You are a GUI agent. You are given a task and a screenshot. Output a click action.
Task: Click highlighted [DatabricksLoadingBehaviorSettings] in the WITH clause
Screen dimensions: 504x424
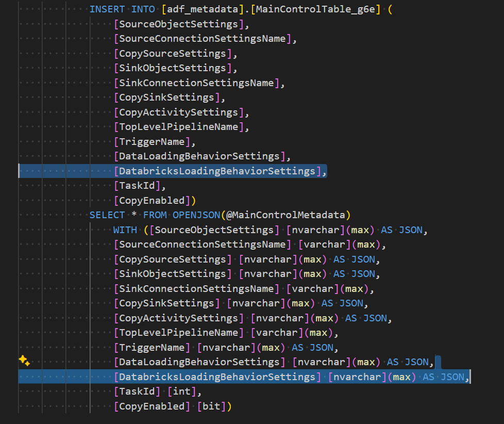[x=217, y=377]
